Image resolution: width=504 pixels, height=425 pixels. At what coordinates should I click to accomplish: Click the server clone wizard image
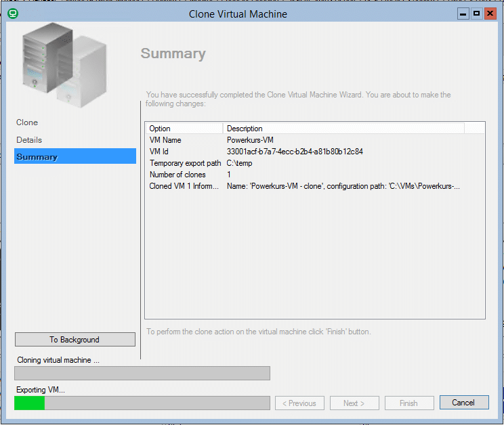point(64,65)
